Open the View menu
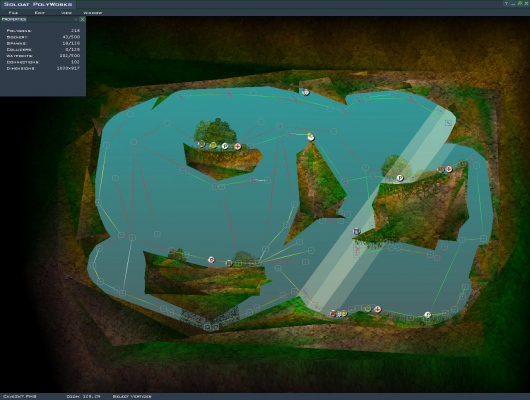Screen dimensions: 530x400 pyautogui.click(x=66, y=13)
